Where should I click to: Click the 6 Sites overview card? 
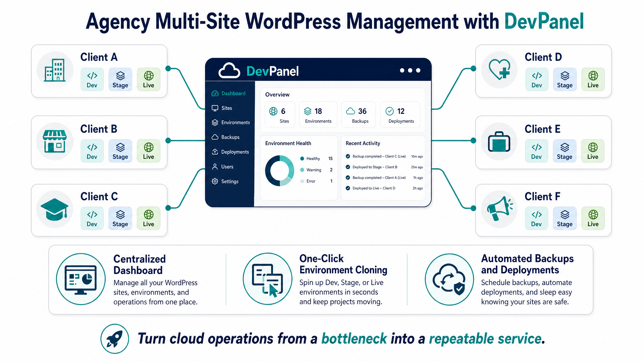pyautogui.click(x=280, y=115)
